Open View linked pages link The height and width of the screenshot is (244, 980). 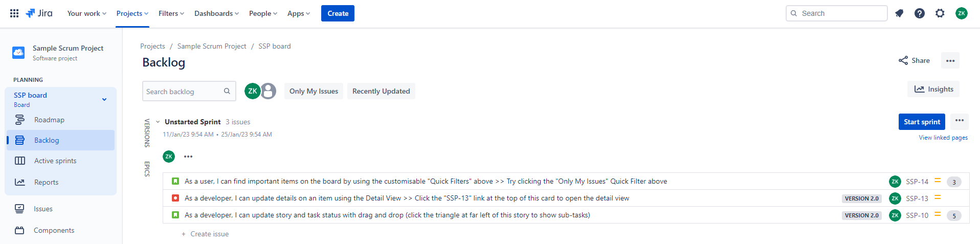[x=943, y=138]
